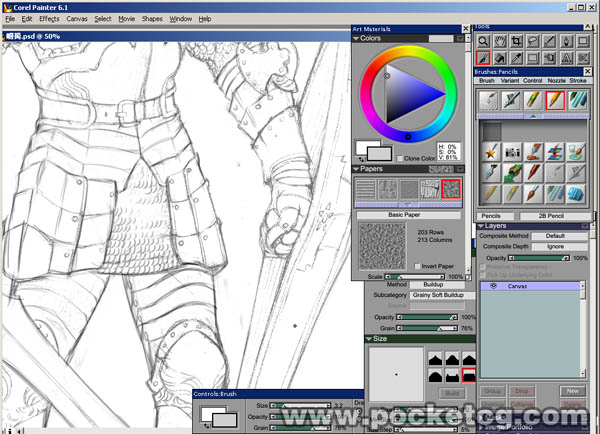Open the Stroke menu in Brushes palette
The image size is (600, 434).
click(x=578, y=81)
